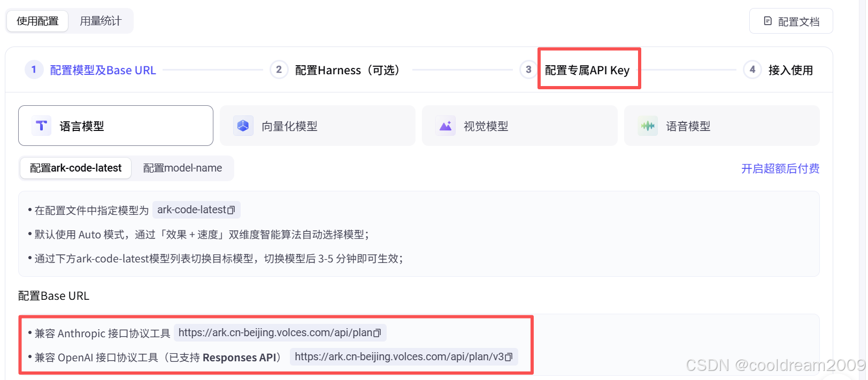Click the 兼容 Anthropic 接口协议工具 label
The width and height of the screenshot is (868, 380).
point(102,334)
